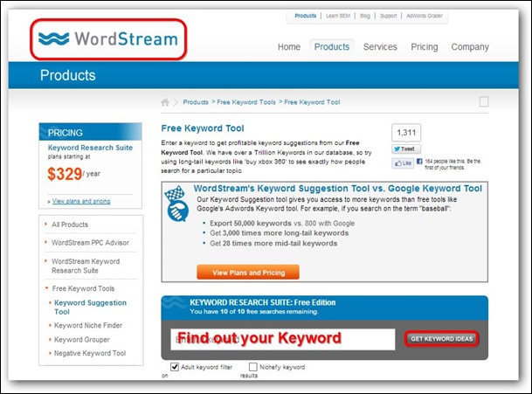The image size is (532, 394).
Task: Click the $329 price text
Action: 65,174
